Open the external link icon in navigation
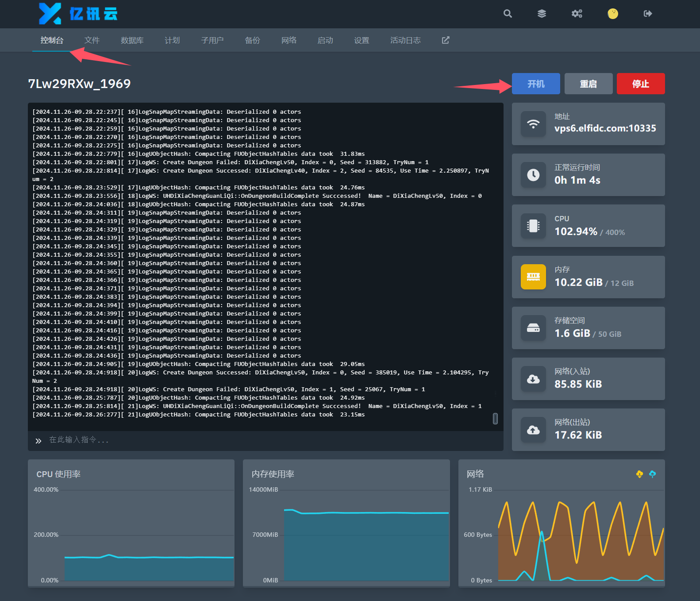The width and height of the screenshot is (700, 601). 446,40
